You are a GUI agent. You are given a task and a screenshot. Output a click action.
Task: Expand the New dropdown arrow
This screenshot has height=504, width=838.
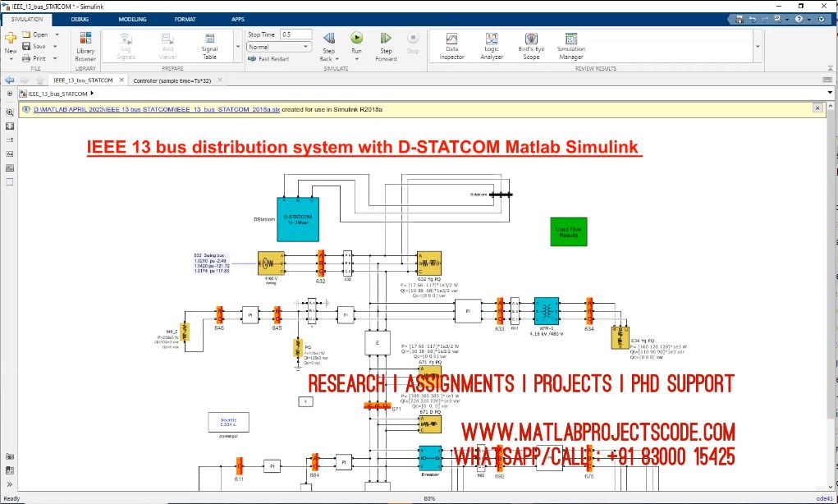[x=10, y=59]
